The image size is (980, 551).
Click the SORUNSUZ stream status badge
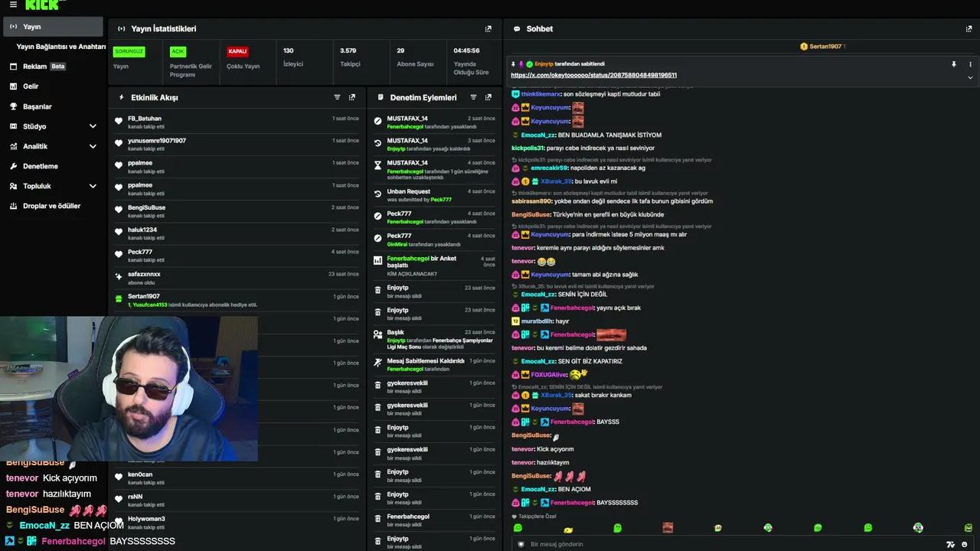click(129, 51)
